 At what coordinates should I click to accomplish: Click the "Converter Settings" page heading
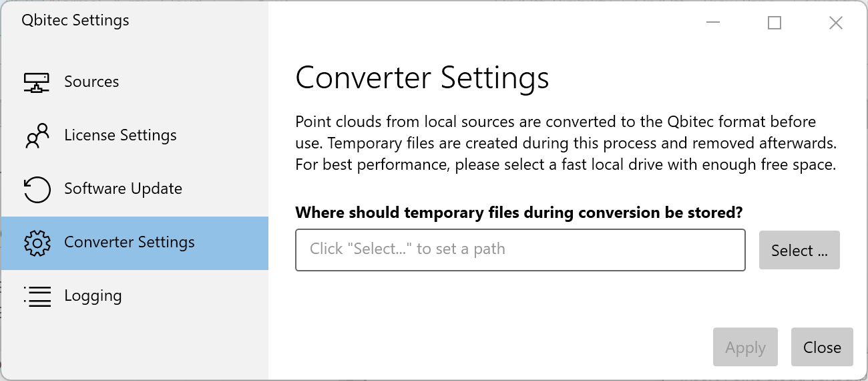pyautogui.click(x=422, y=78)
